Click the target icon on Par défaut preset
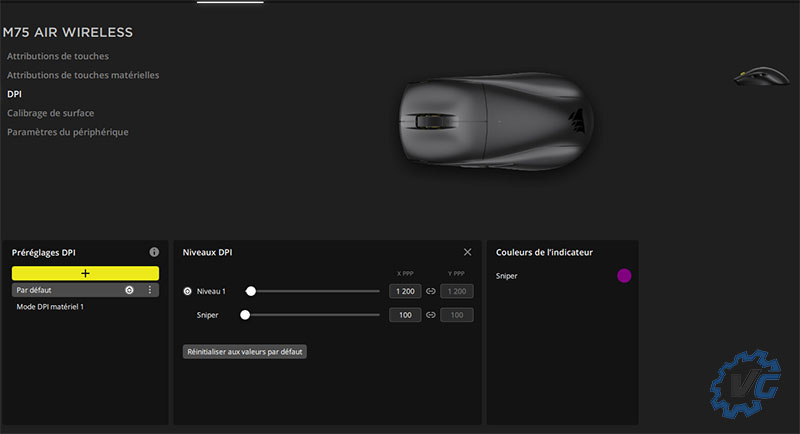Image resolution: width=800 pixels, height=434 pixels. point(129,290)
